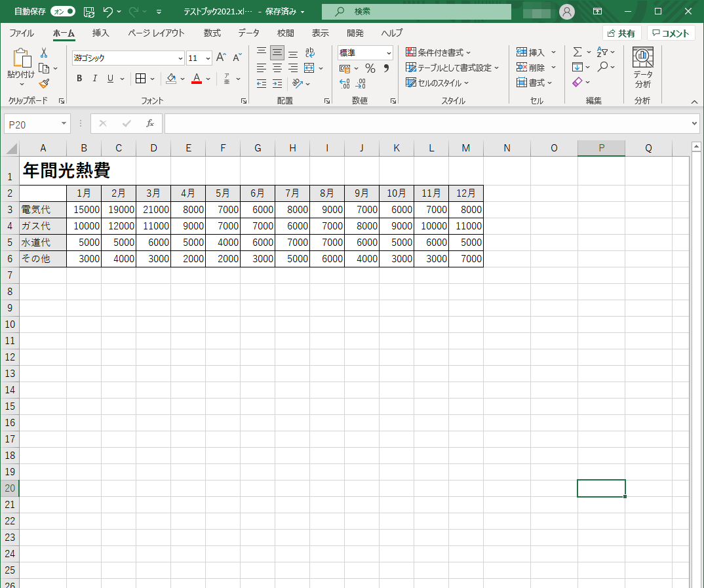This screenshot has width=704, height=588.
Task: Click the copy icon
Action: click(44, 68)
